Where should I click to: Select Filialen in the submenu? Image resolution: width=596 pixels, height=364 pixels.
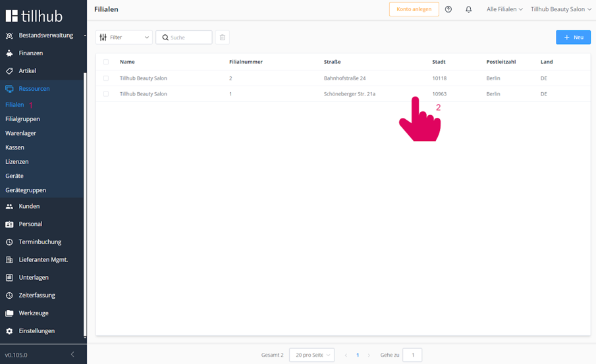point(14,105)
